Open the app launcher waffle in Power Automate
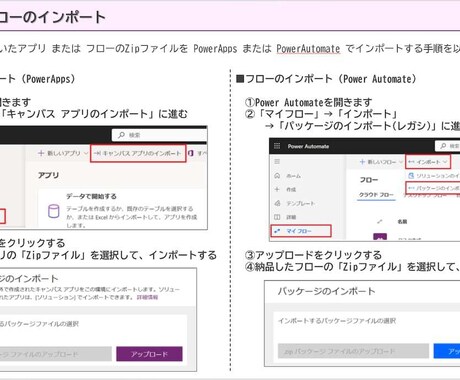This screenshot has width=460, height=380. [277, 146]
